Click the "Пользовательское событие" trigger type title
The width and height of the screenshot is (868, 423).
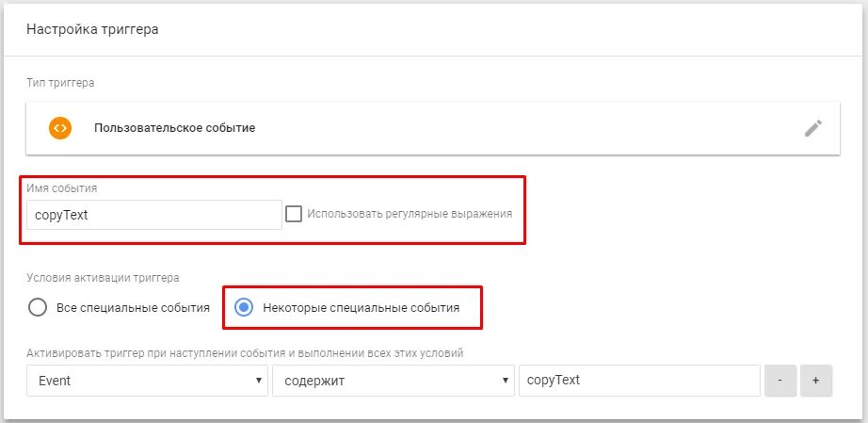coord(174,127)
